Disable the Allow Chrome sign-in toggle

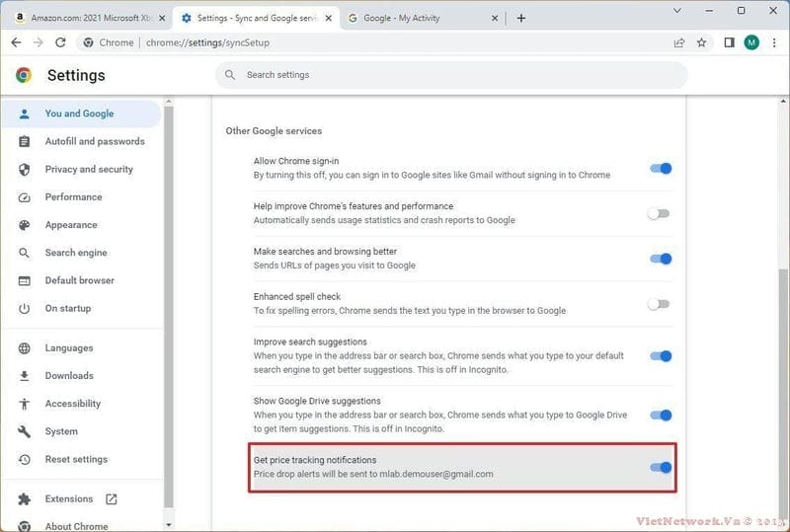[661, 169]
